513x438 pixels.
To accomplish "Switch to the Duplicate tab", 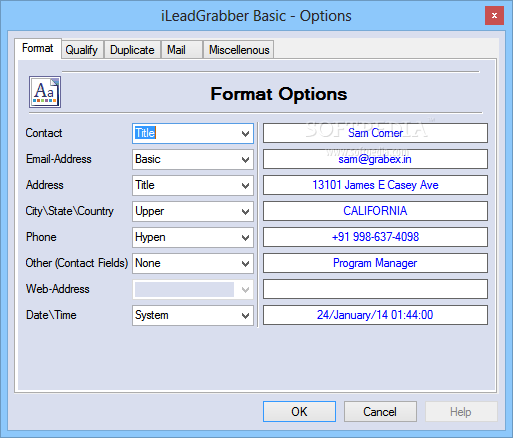I will (132, 50).
